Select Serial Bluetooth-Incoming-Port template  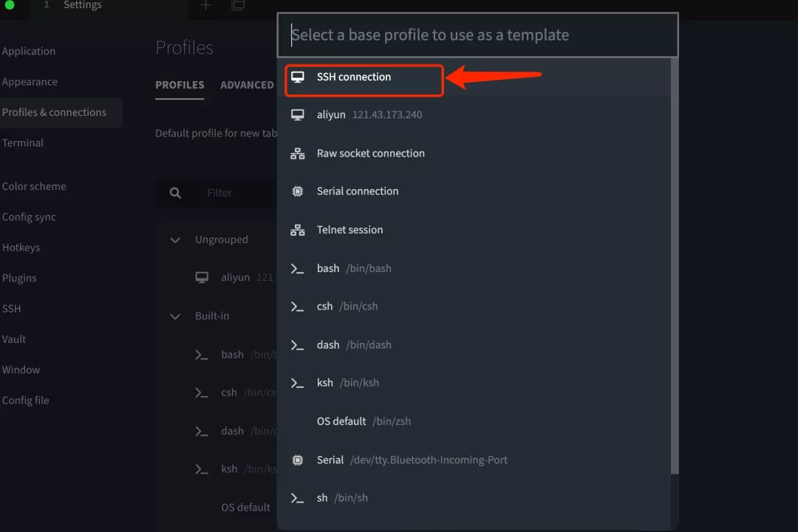click(474, 460)
